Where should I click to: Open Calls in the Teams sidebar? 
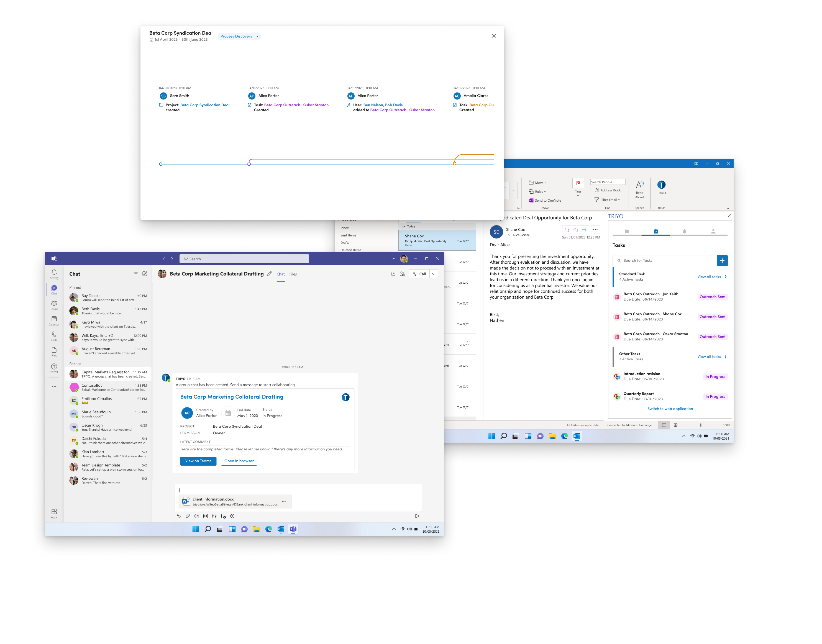(x=54, y=336)
